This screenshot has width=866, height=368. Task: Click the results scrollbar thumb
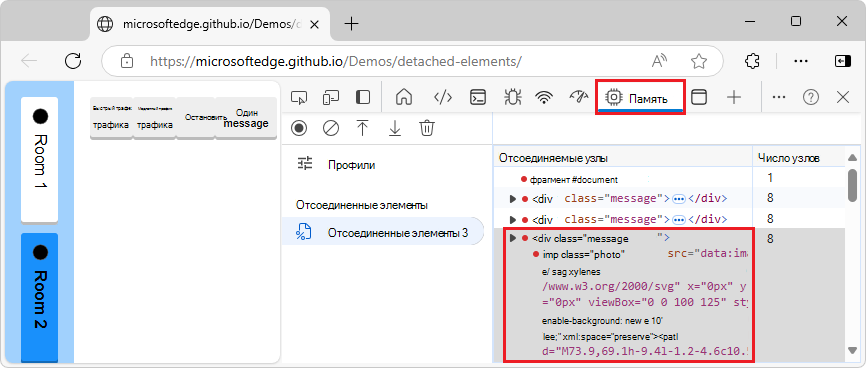(x=853, y=186)
